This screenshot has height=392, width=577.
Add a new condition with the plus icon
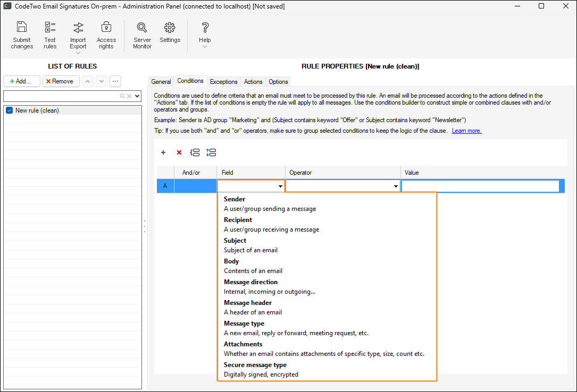coord(163,152)
